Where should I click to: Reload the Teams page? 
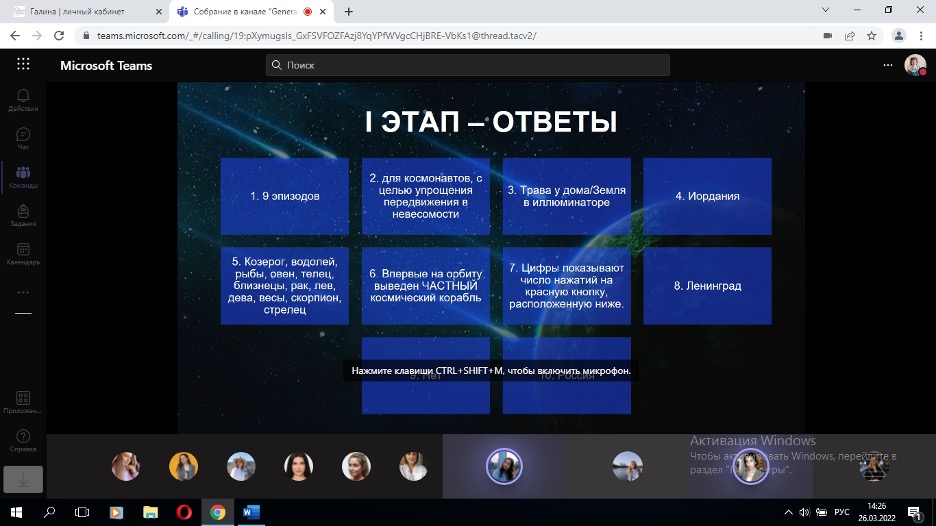coord(59,35)
